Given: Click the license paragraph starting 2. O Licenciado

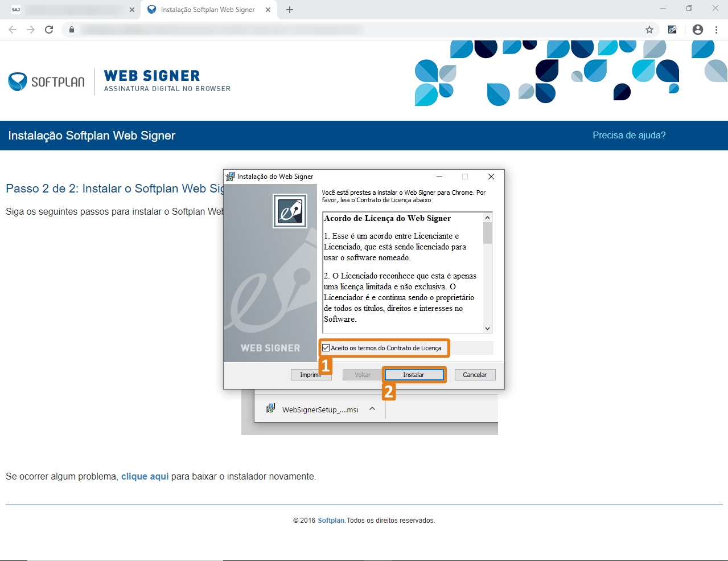Looking at the screenshot, I should (400, 297).
